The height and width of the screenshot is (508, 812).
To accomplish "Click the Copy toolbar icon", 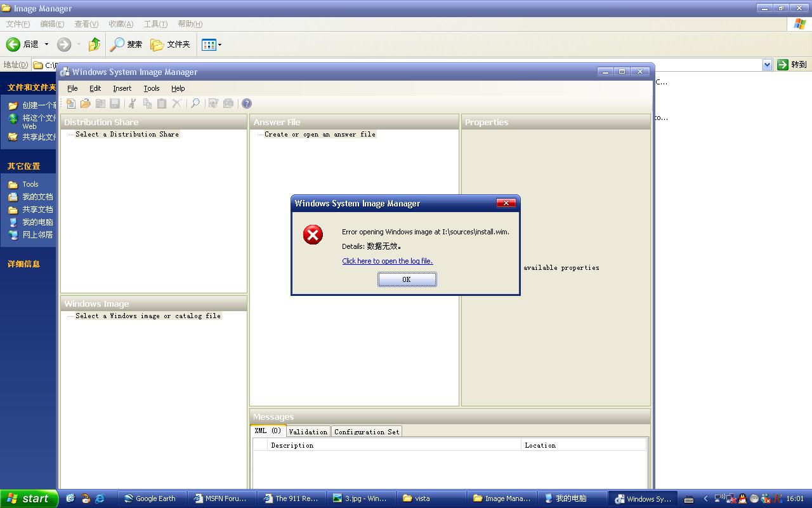I will pos(147,104).
